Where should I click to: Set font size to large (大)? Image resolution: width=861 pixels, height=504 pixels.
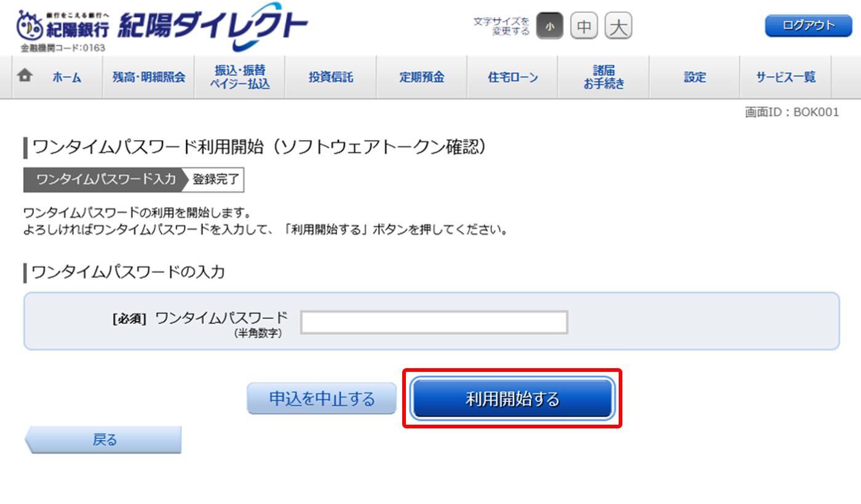[x=619, y=26]
